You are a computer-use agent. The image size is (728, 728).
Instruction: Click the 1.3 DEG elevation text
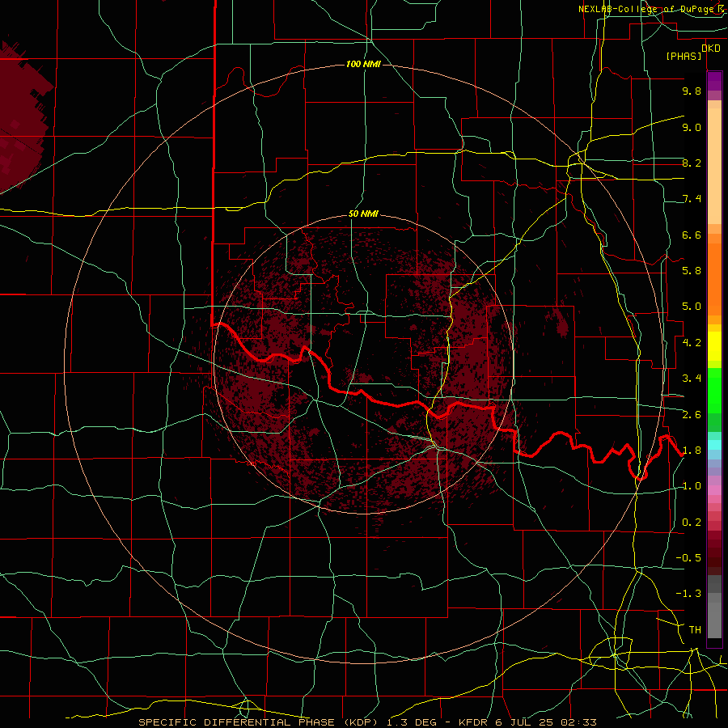[412, 722]
